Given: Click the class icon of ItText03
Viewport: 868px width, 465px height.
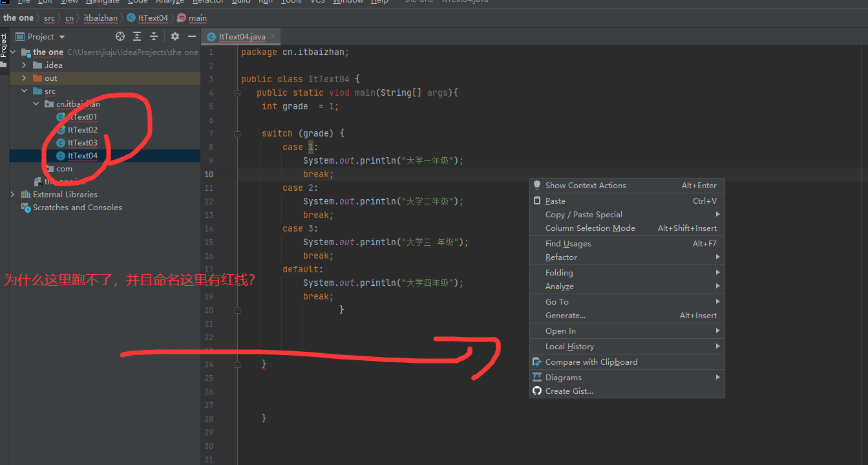Looking at the screenshot, I should pyautogui.click(x=61, y=143).
